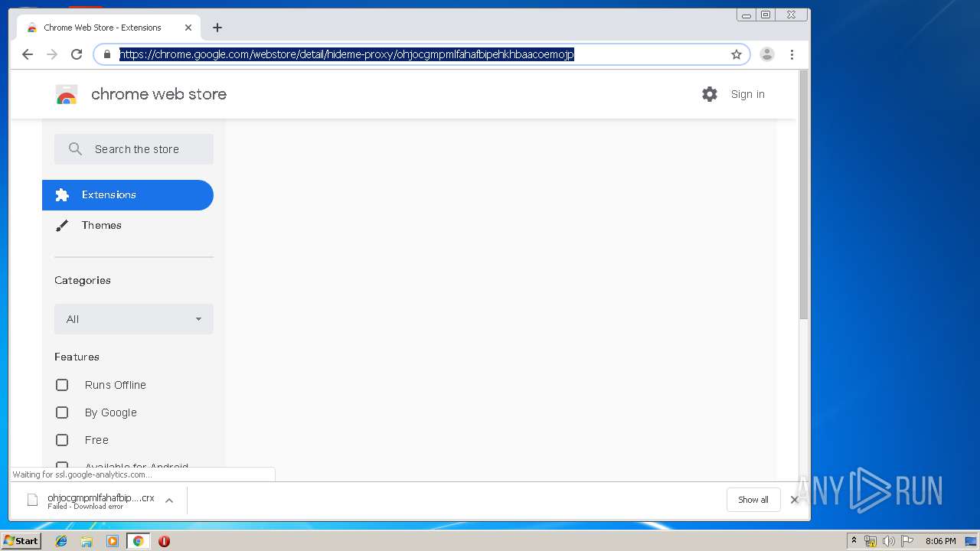Viewport: 980px width, 551px height.
Task: Enable the By Google checkbox
Action: (62, 412)
